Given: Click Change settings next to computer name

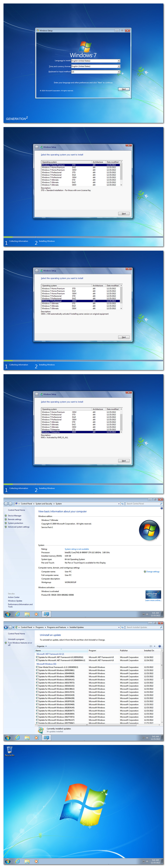Looking at the screenshot, I should [152, 571].
